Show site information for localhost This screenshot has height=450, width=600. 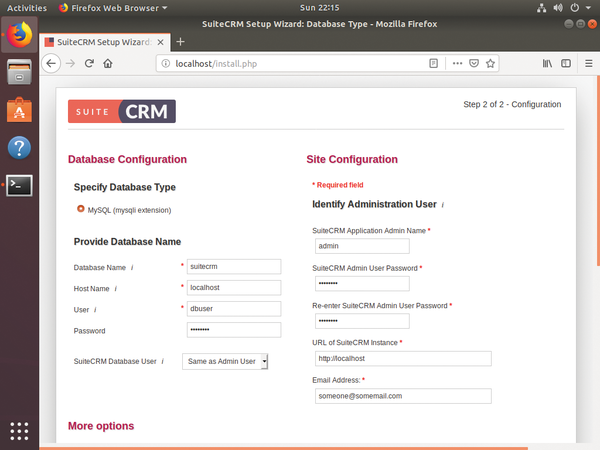click(x=165, y=64)
